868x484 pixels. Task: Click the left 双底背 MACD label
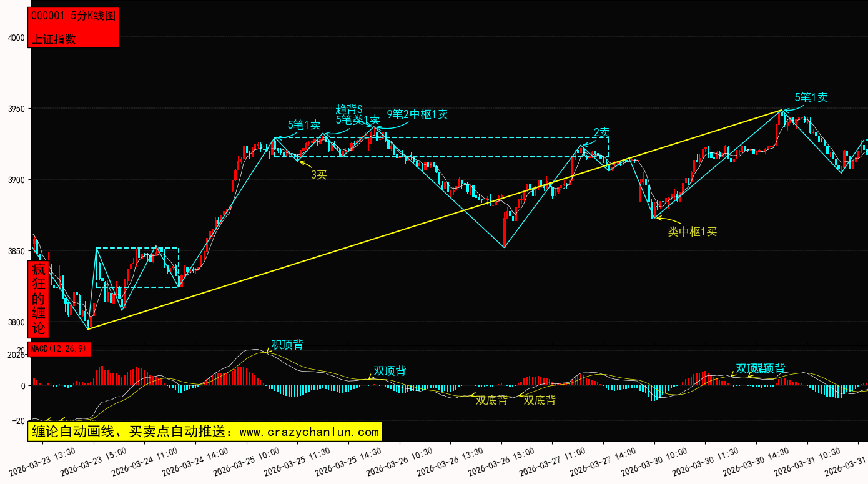tap(491, 400)
